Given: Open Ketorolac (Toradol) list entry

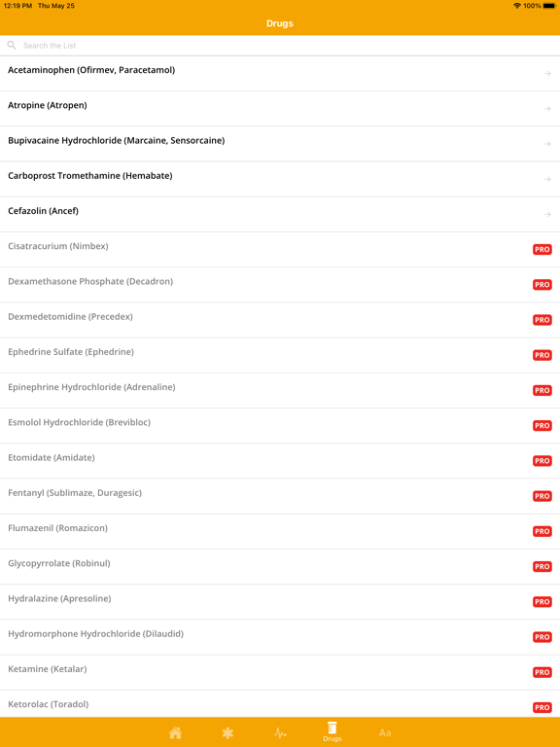Looking at the screenshot, I should (x=280, y=704).
